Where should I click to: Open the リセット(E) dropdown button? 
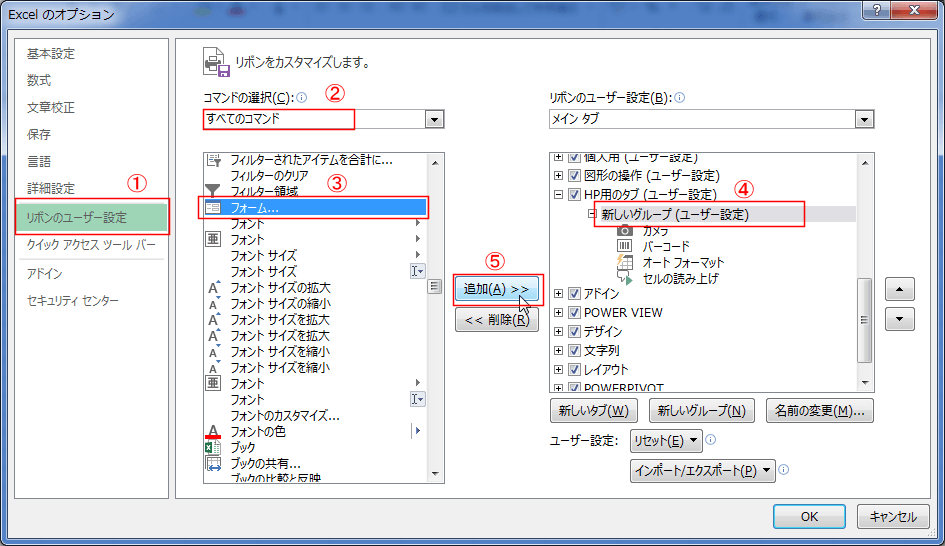tap(666, 441)
